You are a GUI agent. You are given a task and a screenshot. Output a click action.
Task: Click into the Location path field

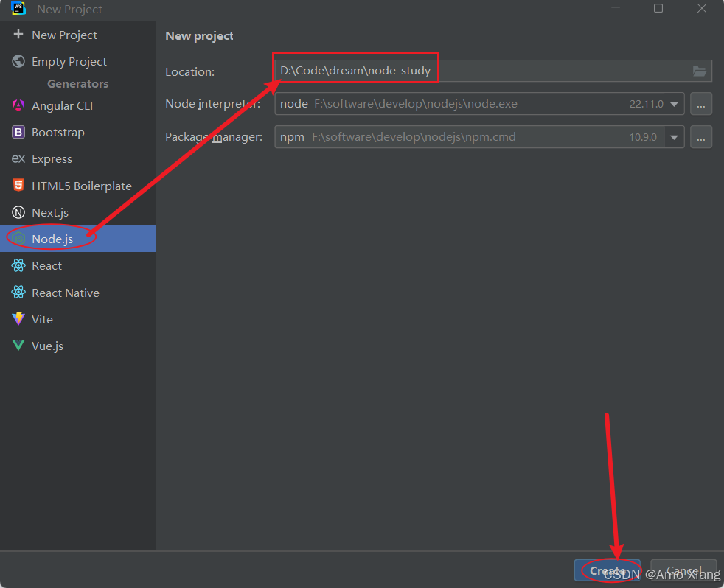(x=493, y=71)
